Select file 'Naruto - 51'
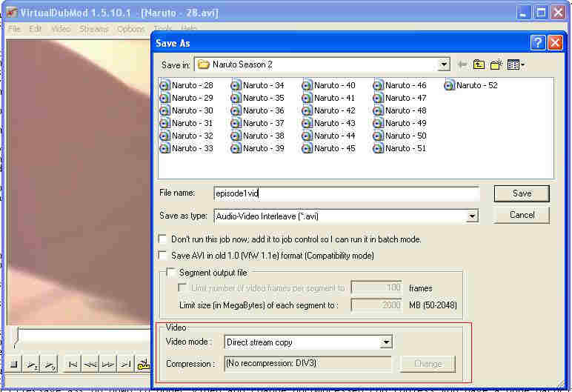The width and height of the screenshot is (572, 392). point(400,148)
